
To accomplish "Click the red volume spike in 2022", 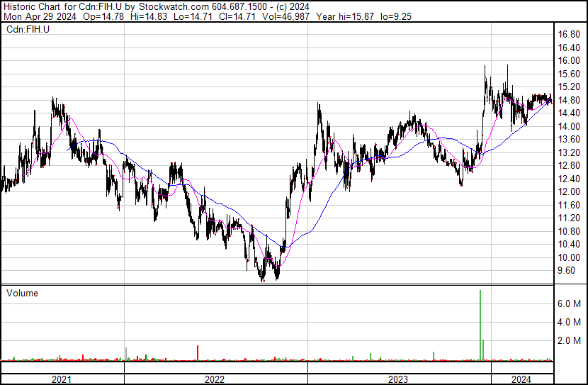I will (198, 353).
